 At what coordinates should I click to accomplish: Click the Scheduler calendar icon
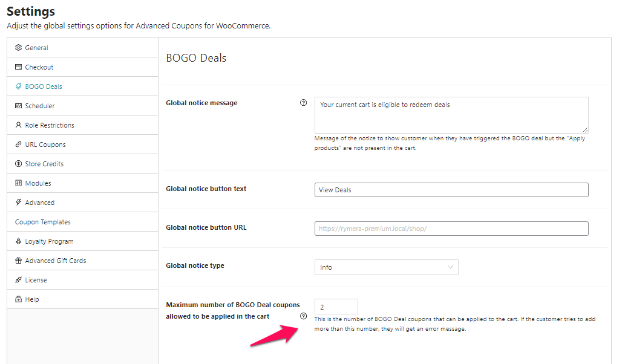click(19, 106)
